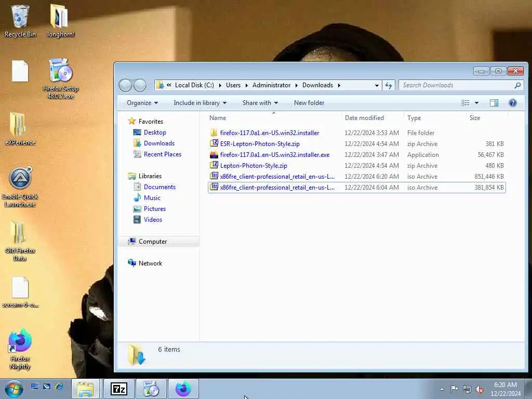The height and width of the screenshot is (399, 532).
Task: Select the ESR-Lepton-Photon-Style.zip file
Action: pyautogui.click(x=356, y=143)
